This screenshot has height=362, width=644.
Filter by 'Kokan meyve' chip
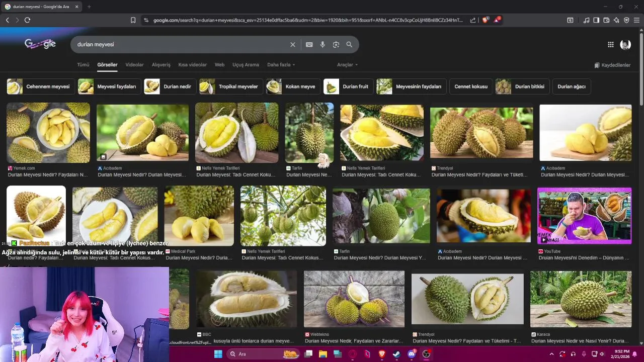[293, 86]
